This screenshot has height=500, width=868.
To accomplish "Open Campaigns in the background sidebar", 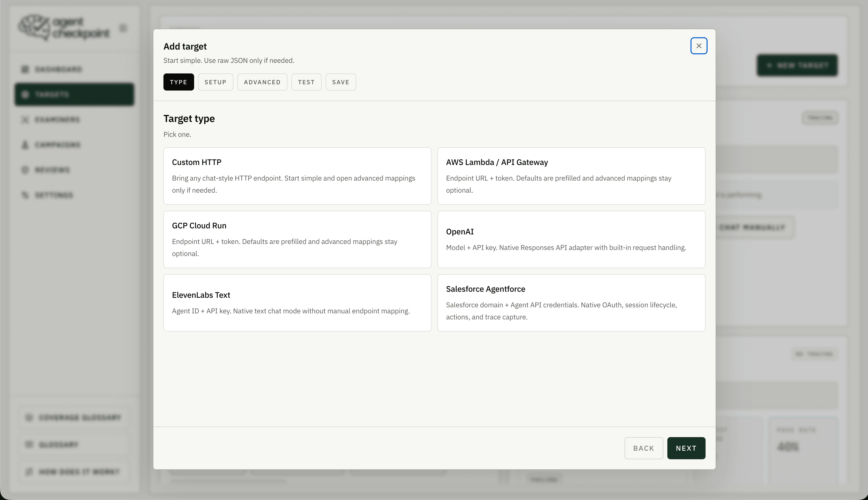I will tap(74, 145).
